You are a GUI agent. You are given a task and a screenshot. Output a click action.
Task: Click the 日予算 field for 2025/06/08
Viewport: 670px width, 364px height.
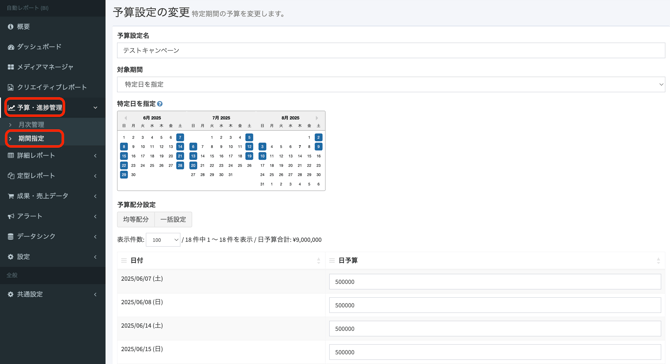(495, 305)
